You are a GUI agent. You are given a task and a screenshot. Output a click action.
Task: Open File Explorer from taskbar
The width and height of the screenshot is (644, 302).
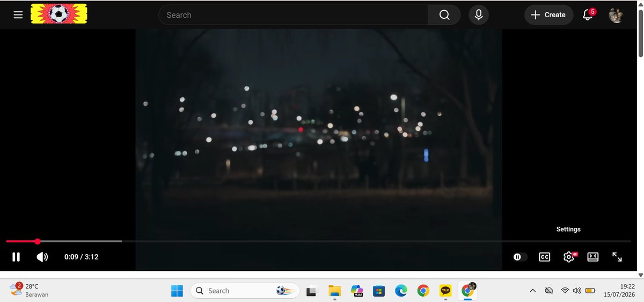tap(334, 291)
